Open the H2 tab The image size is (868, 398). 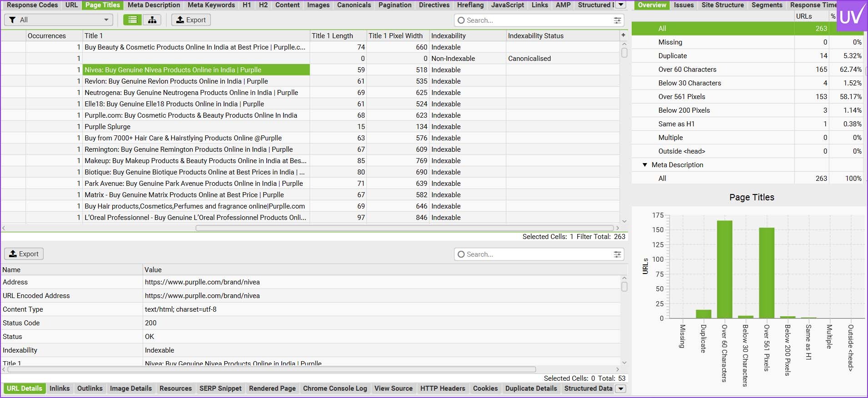point(263,5)
